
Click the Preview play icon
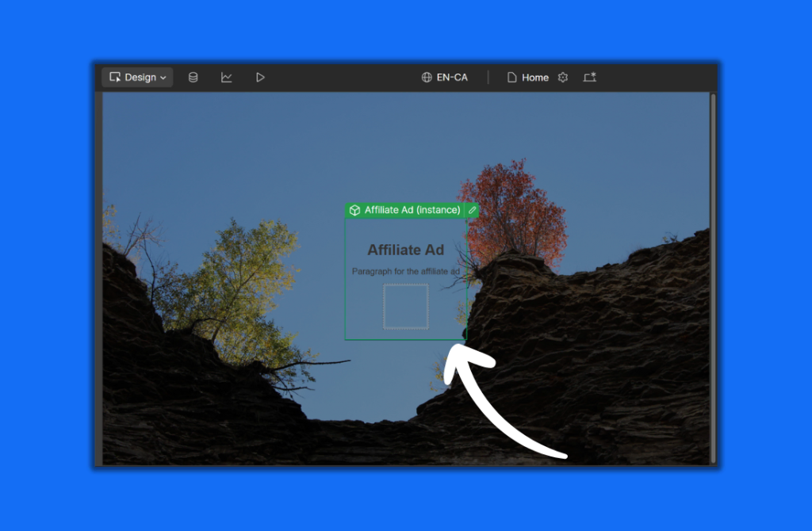pyautogui.click(x=260, y=77)
